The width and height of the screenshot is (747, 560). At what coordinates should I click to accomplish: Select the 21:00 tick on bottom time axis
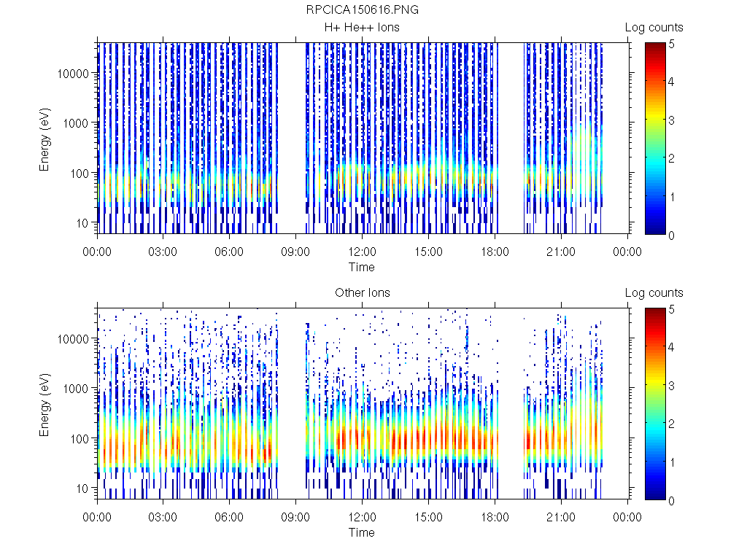(561, 518)
